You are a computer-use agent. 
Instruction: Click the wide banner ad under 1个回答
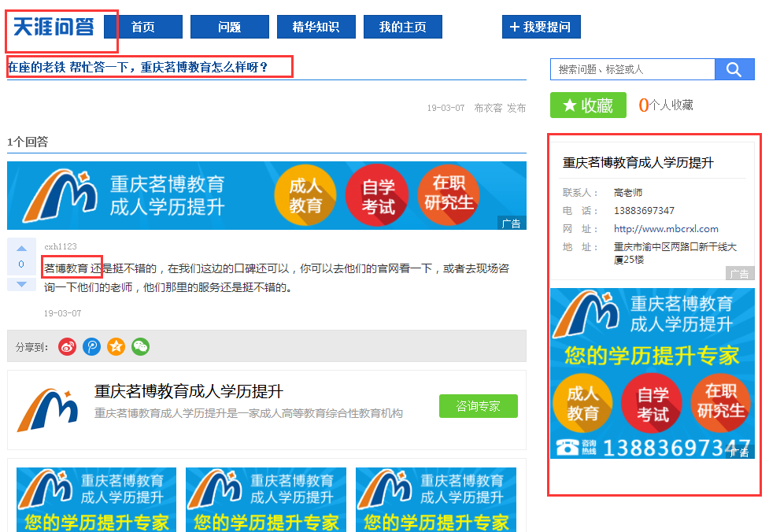point(267,195)
